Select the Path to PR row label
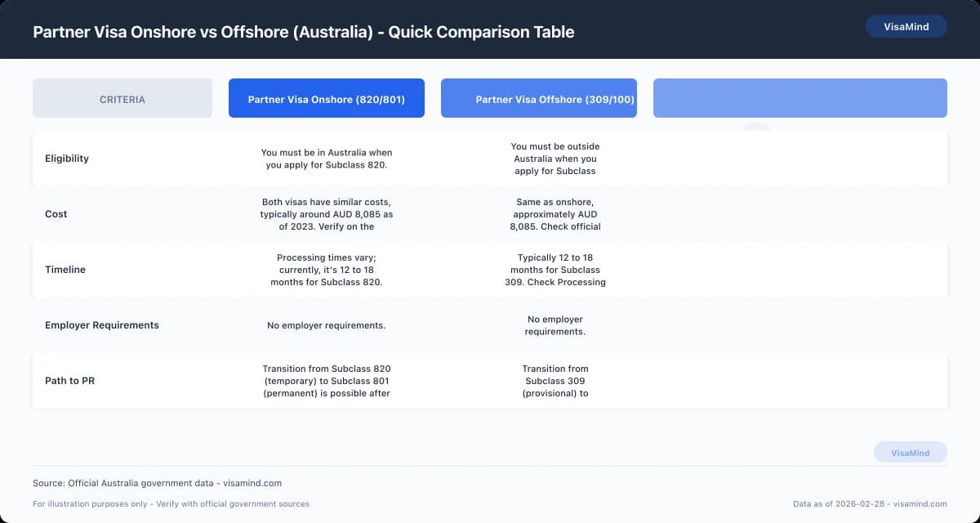Viewport: 980px width, 523px height. (x=69, y=380)
